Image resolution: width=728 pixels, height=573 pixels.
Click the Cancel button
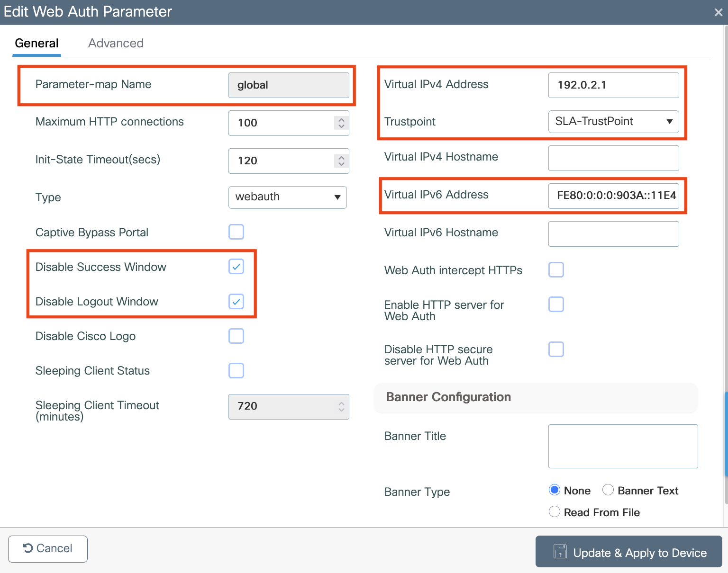[48, 549]
